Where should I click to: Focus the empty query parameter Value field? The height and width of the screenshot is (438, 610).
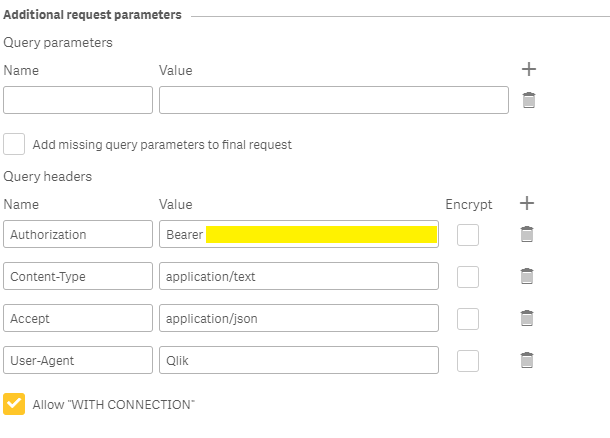click(x=333, y=100)
